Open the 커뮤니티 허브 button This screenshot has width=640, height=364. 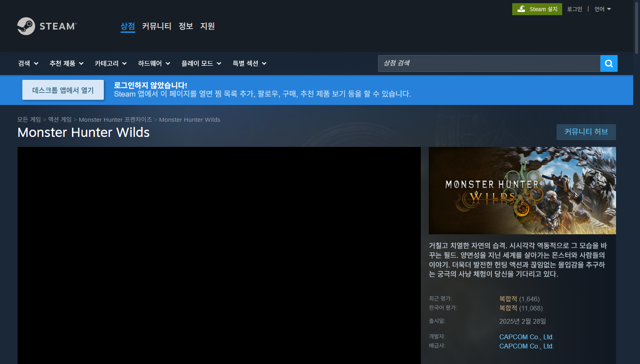586,132
